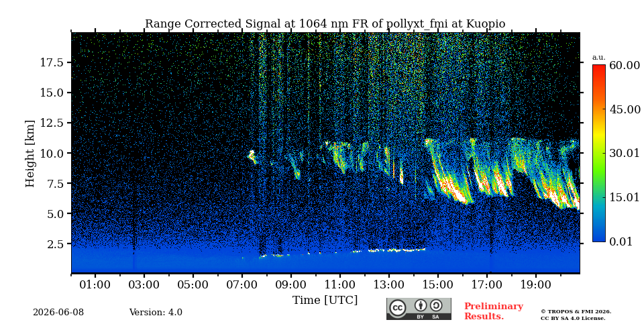The height and width of the screenshot is (322, 644).
Task: Click the 'a.u.' colorbar unit label
Action: click(x=599, y=58)
